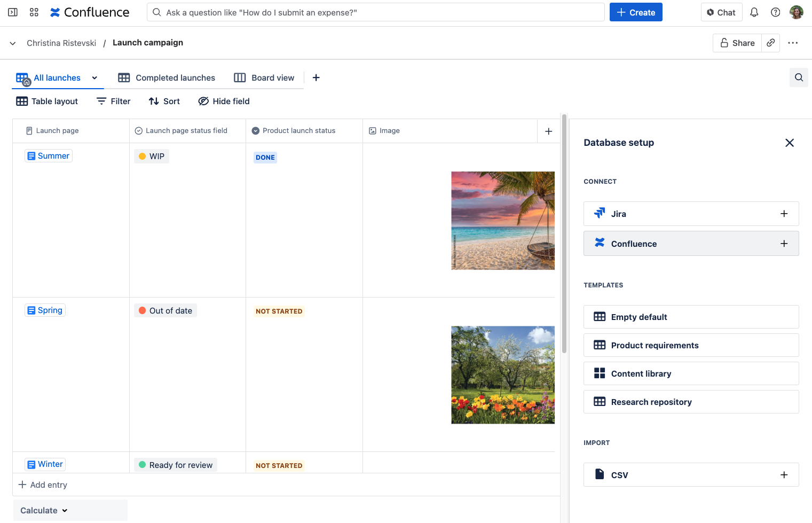
Task: Click the WIP status tag
Action: coord(152,156)
